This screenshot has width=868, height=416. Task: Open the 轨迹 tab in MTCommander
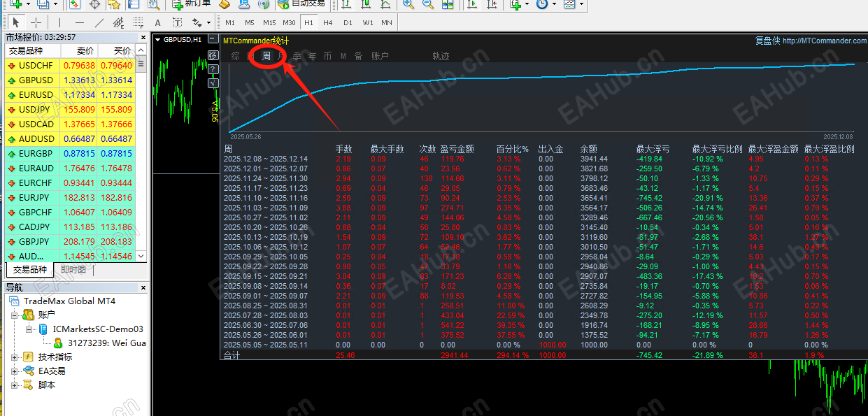pos(441,56)
